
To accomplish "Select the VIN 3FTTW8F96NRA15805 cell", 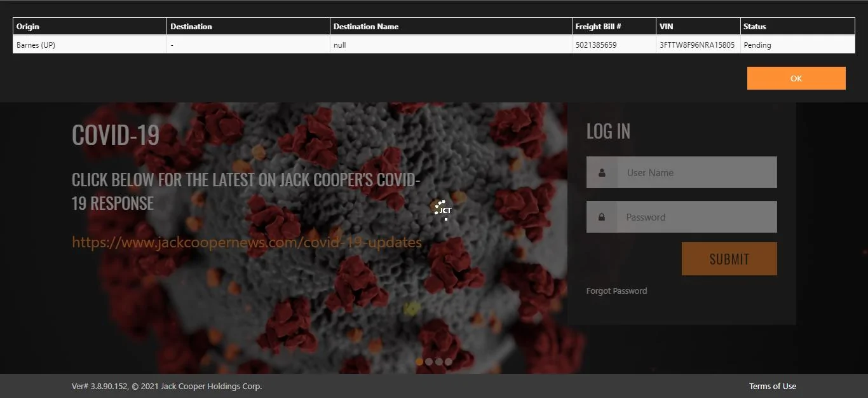I will pyautogui.click(x=698, y=45).
